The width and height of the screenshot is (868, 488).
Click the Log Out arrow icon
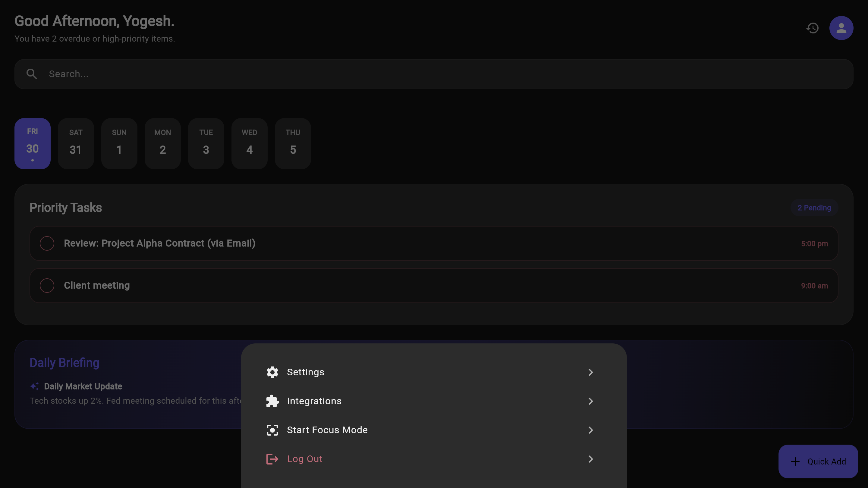tap(272, 459)
